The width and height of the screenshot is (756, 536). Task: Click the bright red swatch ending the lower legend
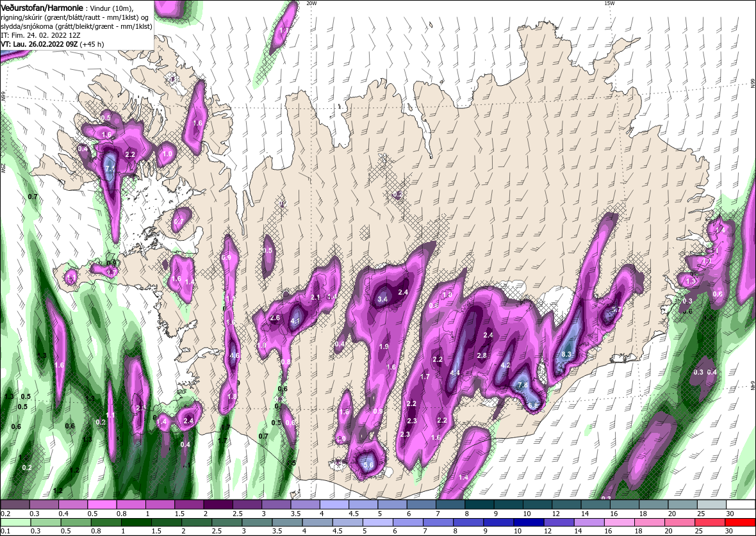pyautogui.click(x=739, y=523)
